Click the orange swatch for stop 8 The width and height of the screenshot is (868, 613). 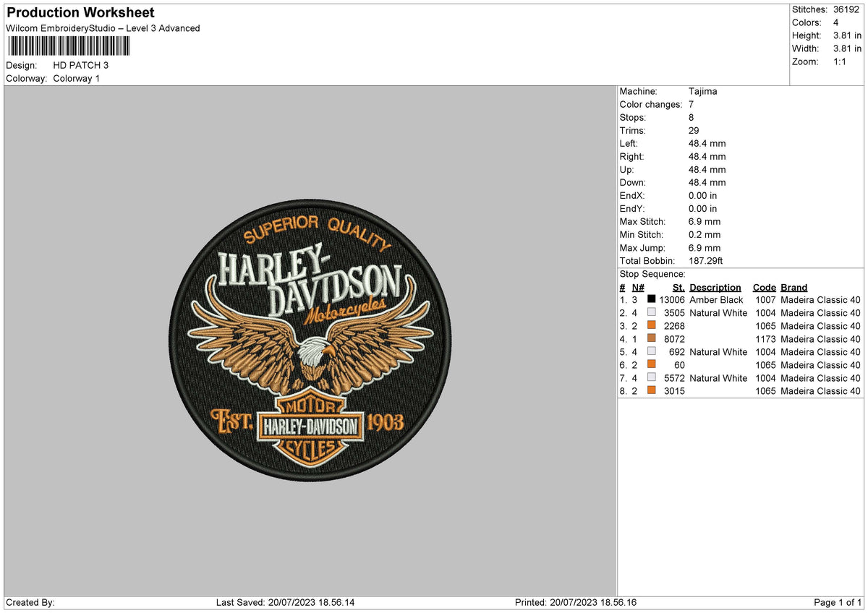[650, 391]
